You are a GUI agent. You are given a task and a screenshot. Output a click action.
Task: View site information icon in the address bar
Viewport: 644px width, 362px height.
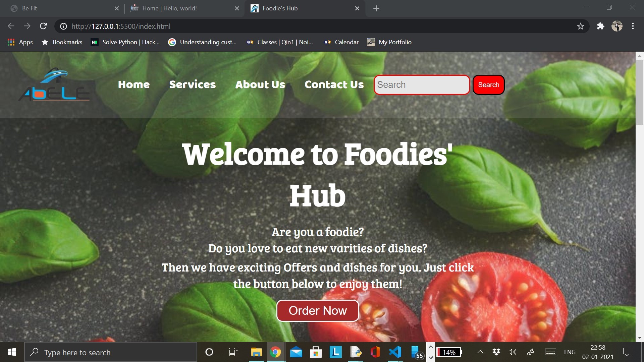[63, 26]
